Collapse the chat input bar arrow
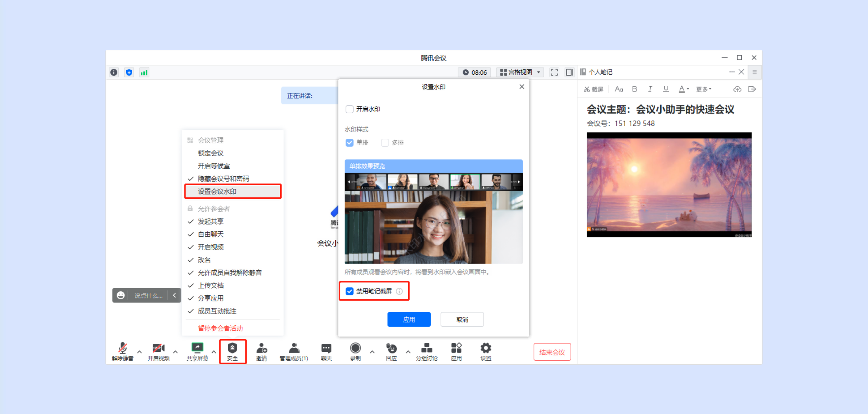868x414 pixels. [x=174, y=295]
